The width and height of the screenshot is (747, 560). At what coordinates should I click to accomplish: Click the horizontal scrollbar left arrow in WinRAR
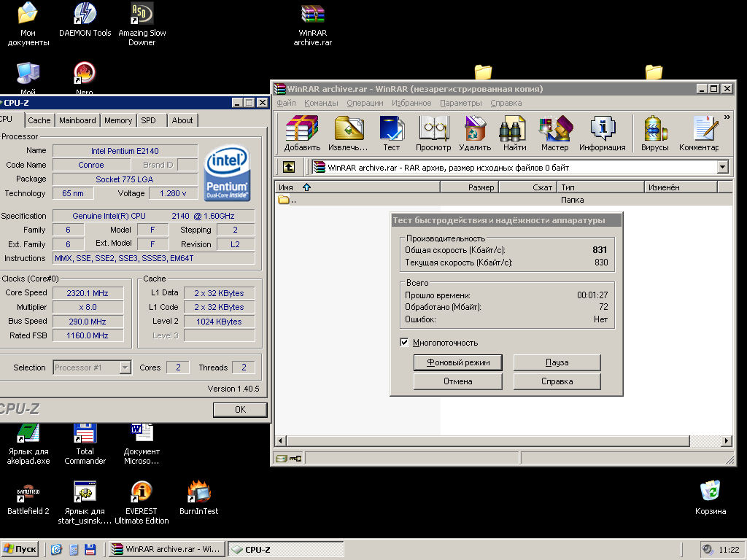(281, 441)
